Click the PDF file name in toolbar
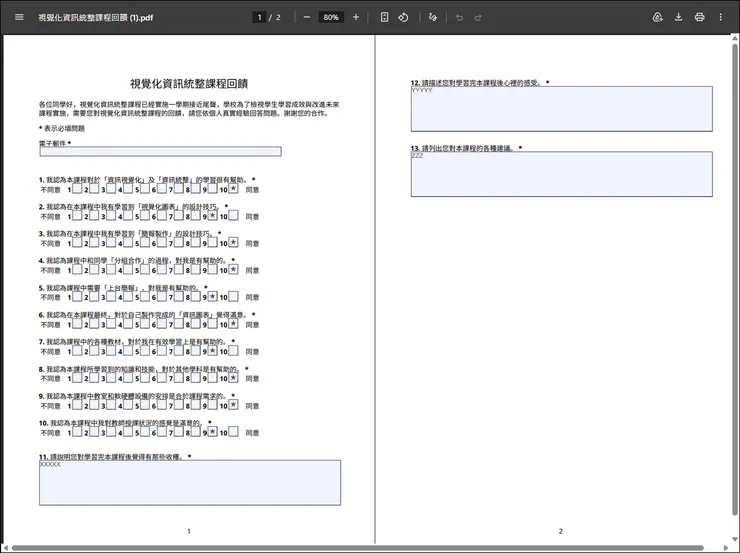The width and height of the screenshot is (740, 553). [x=95, y=17]
